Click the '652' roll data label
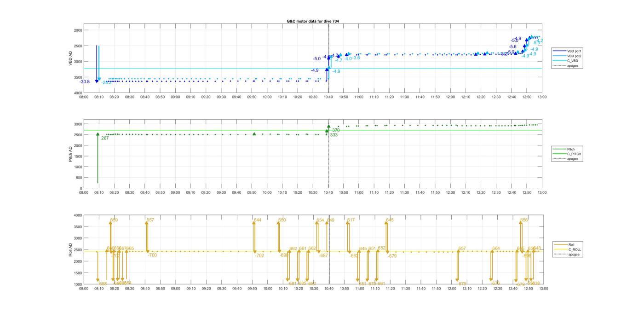The image size is (644, 319). point(382,248)
